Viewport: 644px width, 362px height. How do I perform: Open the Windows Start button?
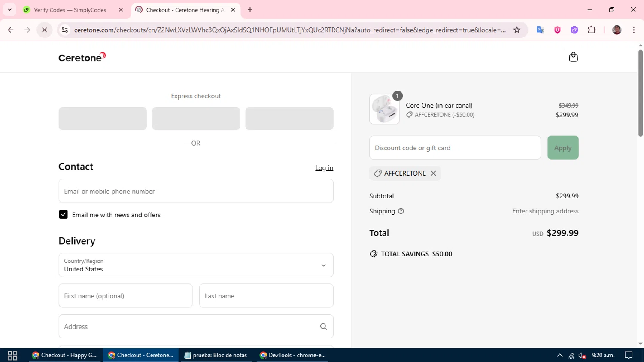click(x=12, y=356)
